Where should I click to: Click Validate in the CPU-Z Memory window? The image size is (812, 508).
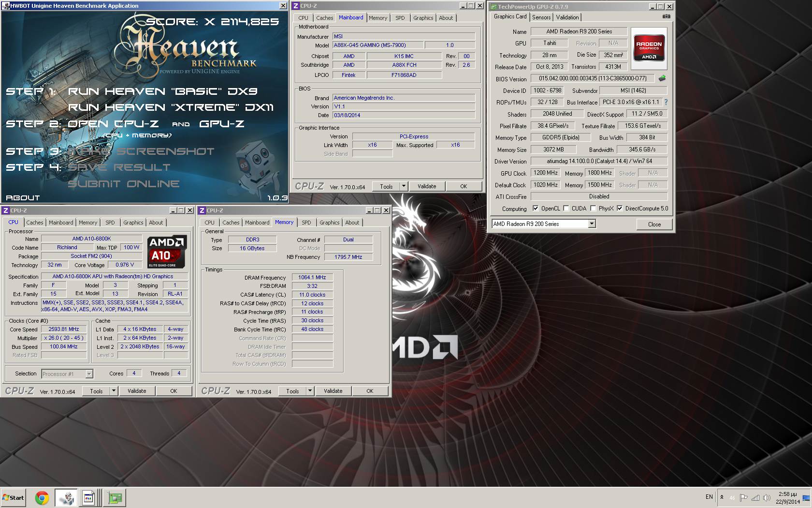tap(333, 391)
